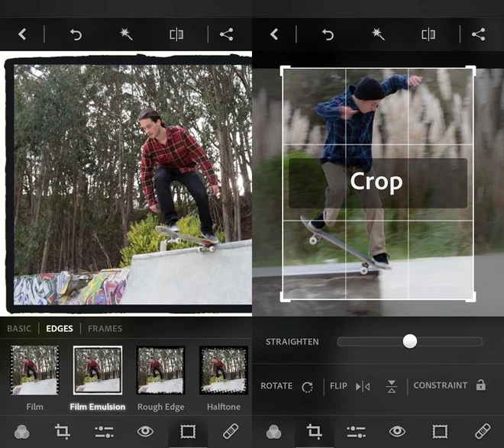Open adjustment sliders on right bottom bar
Viewport: 504px width, 448px height.
click(x=355, y=432)
